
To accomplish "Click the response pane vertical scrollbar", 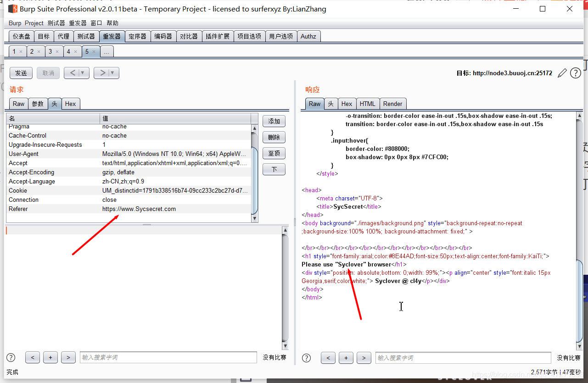I will click(579, 231).
